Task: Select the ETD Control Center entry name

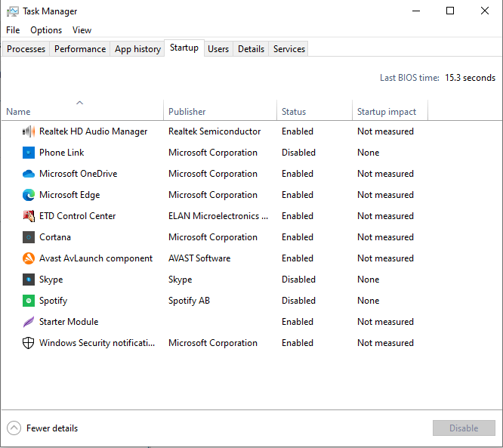Action: click(77, 216)
